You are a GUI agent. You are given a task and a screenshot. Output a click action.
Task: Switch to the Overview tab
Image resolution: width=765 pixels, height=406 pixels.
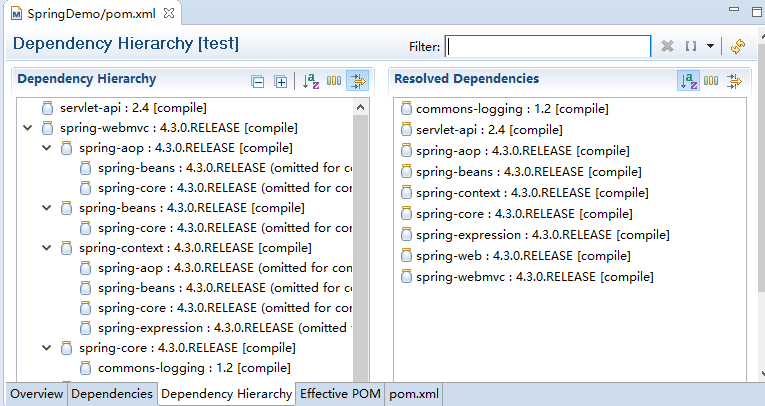tap(37, 394)
